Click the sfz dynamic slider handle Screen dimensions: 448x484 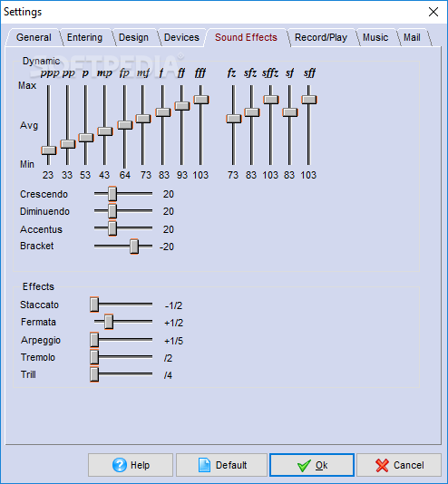tap(252, 112)
